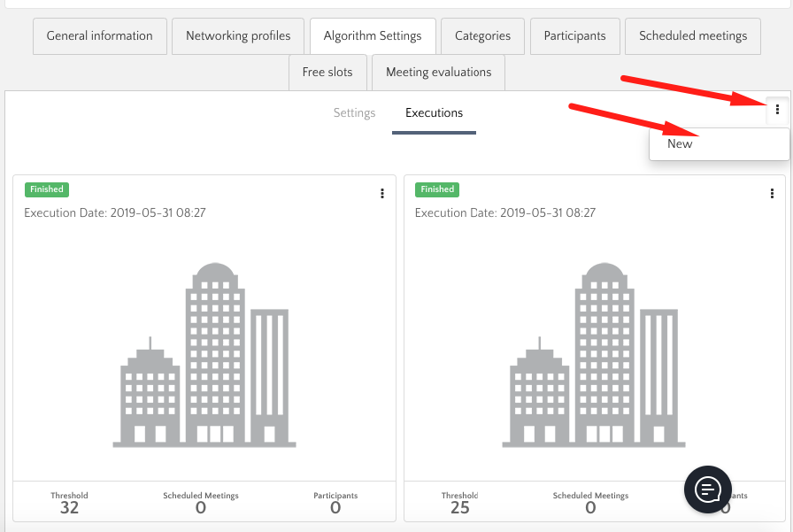793x532 pixels.
Task: Open the chat support bubble
Action: [708, 489]
